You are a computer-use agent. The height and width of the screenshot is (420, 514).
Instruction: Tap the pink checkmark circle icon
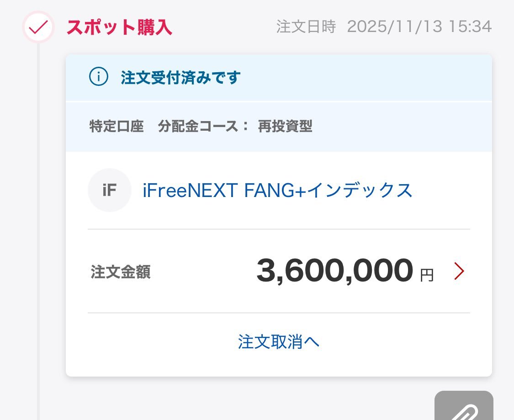(38, 27)
